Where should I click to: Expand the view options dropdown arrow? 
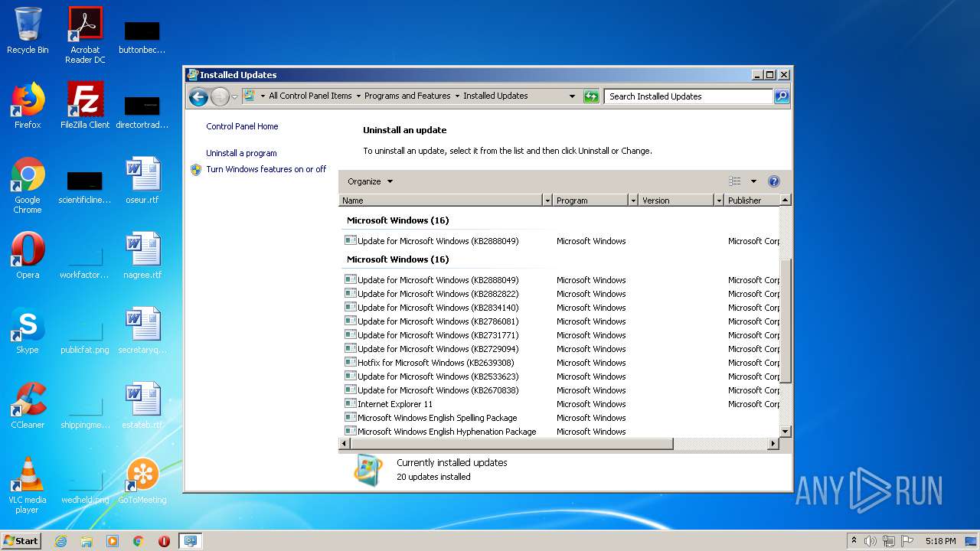[753, 181]
